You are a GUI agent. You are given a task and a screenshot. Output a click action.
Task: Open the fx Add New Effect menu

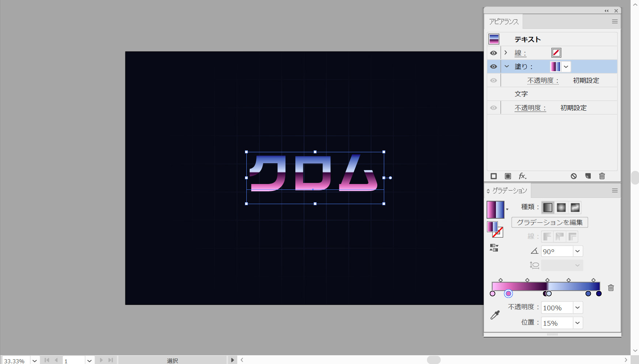[522, 176]
